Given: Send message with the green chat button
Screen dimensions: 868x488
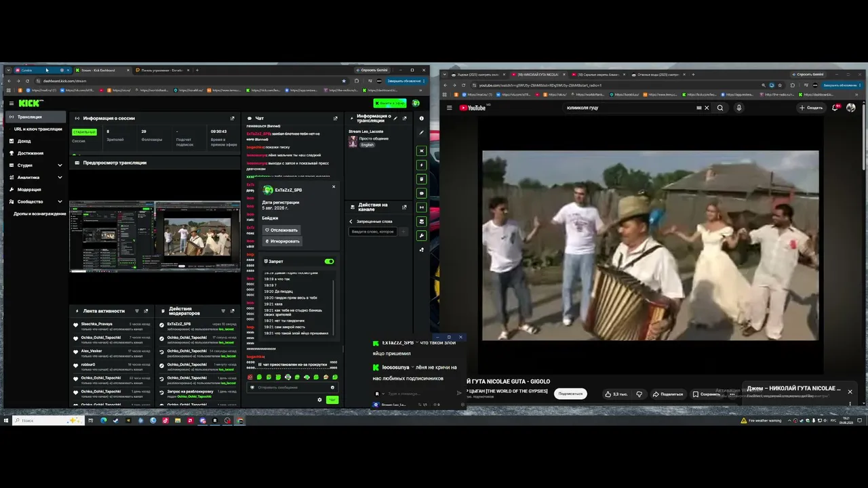Looking at the screenshot, I should click(332, 400).
